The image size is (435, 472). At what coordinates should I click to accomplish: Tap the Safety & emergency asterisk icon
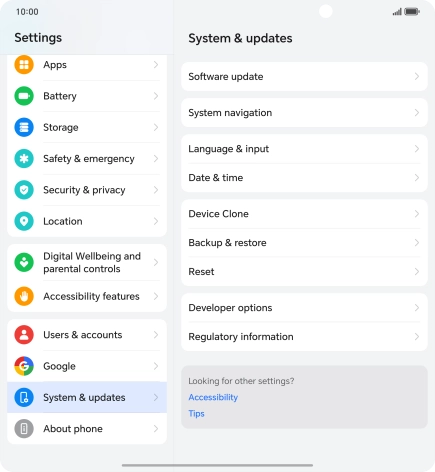tap(24, 159)
